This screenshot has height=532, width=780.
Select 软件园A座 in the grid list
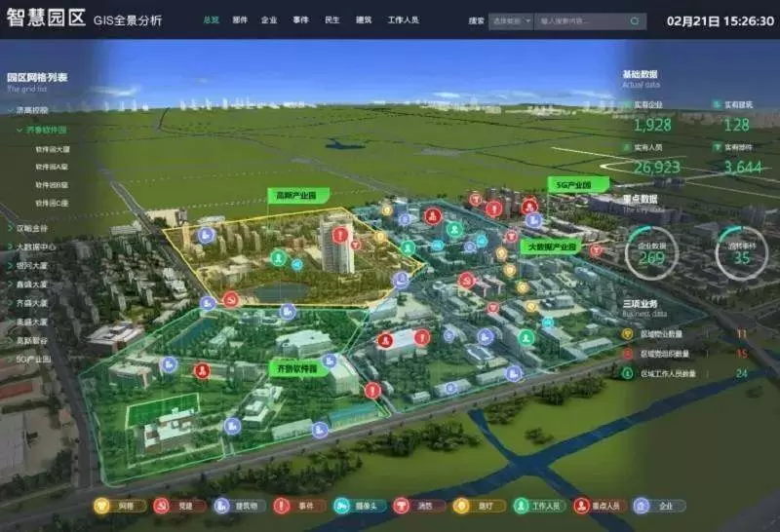click(52, 167)
